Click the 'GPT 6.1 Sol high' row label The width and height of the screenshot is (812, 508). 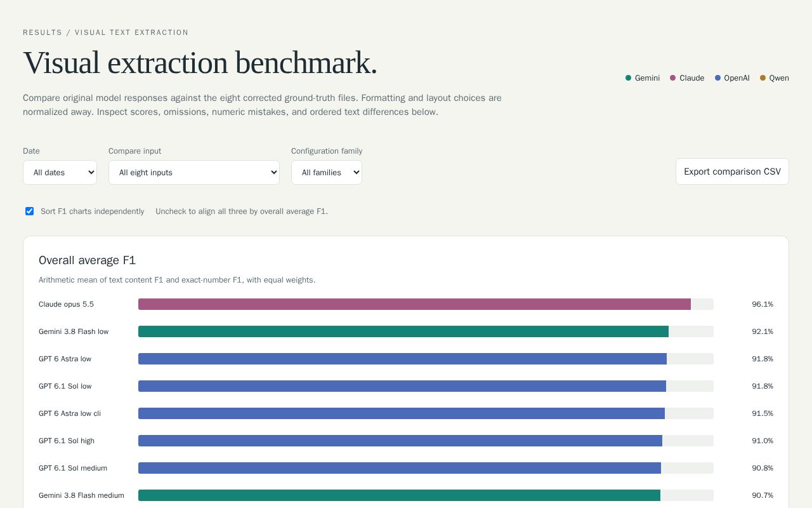click(x=67, y=441)
